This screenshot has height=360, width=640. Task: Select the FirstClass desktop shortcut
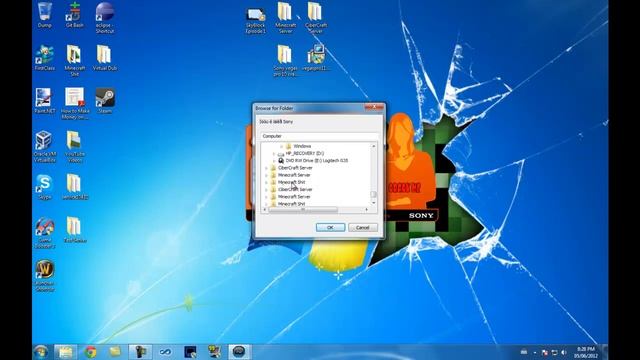[44, 58]
